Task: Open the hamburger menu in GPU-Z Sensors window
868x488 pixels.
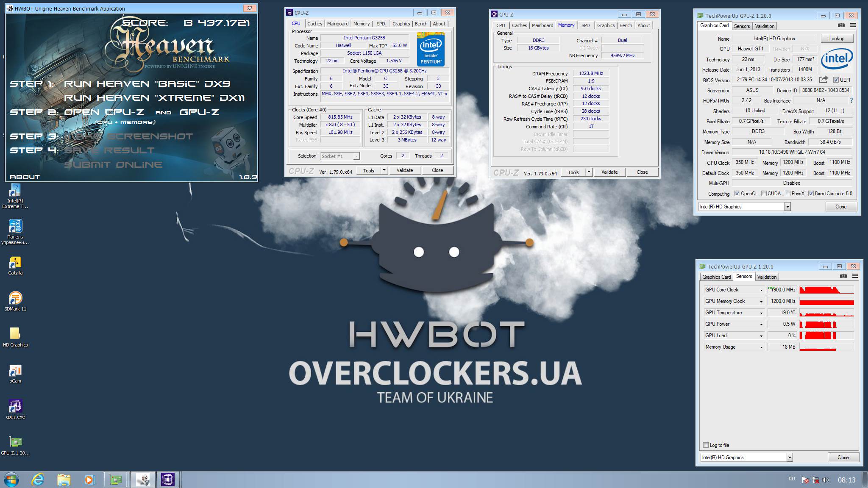Action: coord(855,276)
